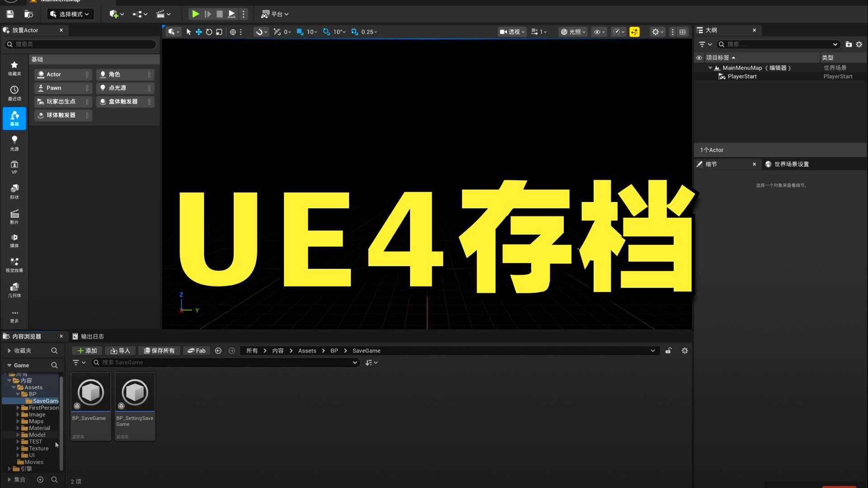Focus the Place Actors search field
This screenshot has height=488, width=868.
click(80, 44)
